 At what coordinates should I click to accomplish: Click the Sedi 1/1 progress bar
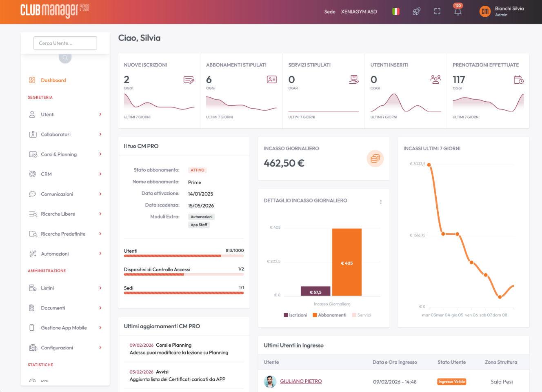coord(184,293)
